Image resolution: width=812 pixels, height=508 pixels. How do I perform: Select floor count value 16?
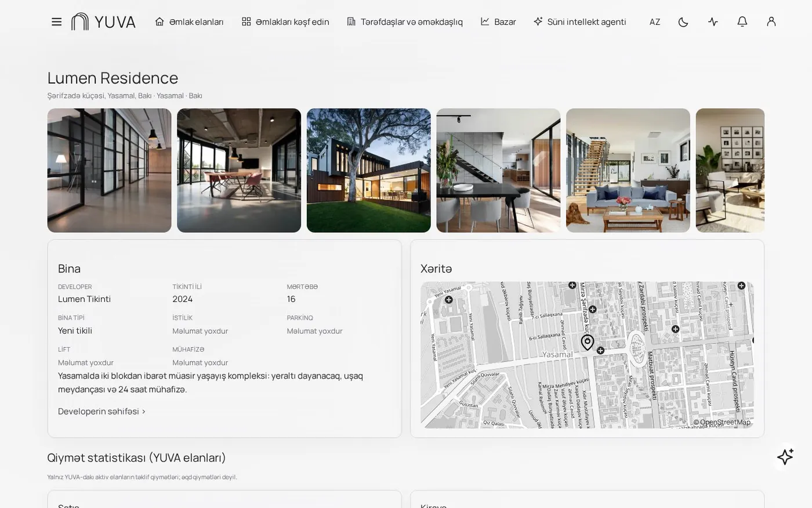(291, 299)
